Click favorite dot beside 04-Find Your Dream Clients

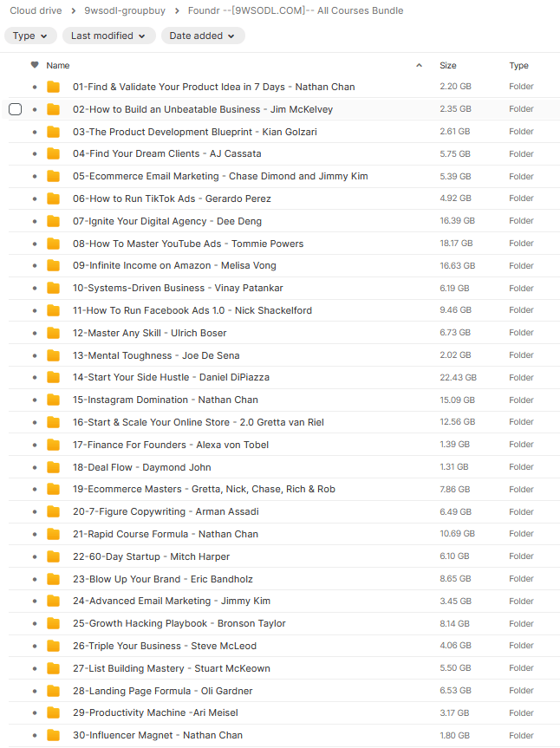pyautogui.click(x=35, y=154)
